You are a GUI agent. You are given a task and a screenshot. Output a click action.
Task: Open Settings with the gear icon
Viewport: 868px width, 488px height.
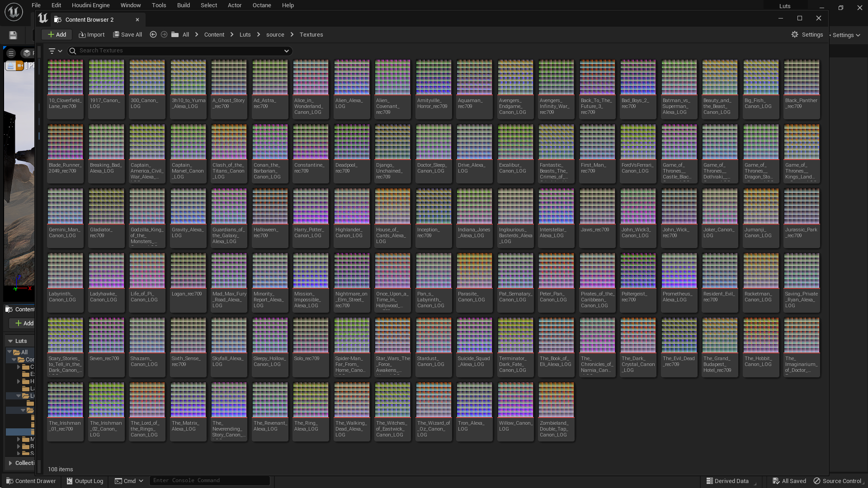pyautogui.click(x=807, y=34)
